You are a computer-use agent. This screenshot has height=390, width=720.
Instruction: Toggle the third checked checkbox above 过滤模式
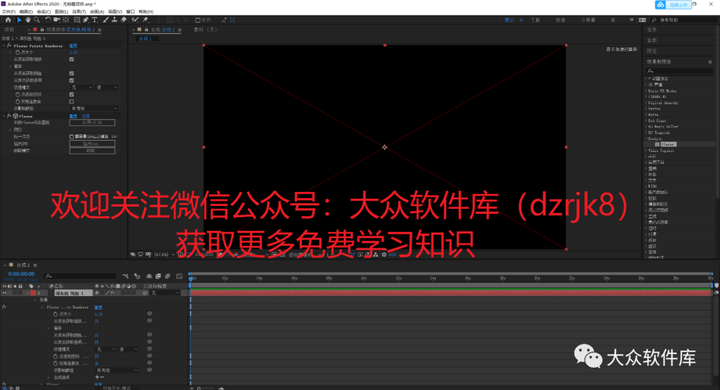click(72, 80)
